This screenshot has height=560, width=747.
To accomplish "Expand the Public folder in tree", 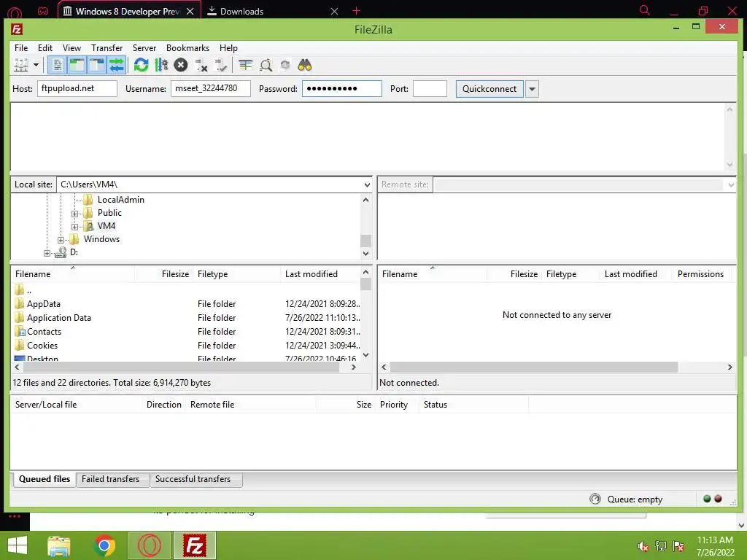I will click(x=75, y=214).
